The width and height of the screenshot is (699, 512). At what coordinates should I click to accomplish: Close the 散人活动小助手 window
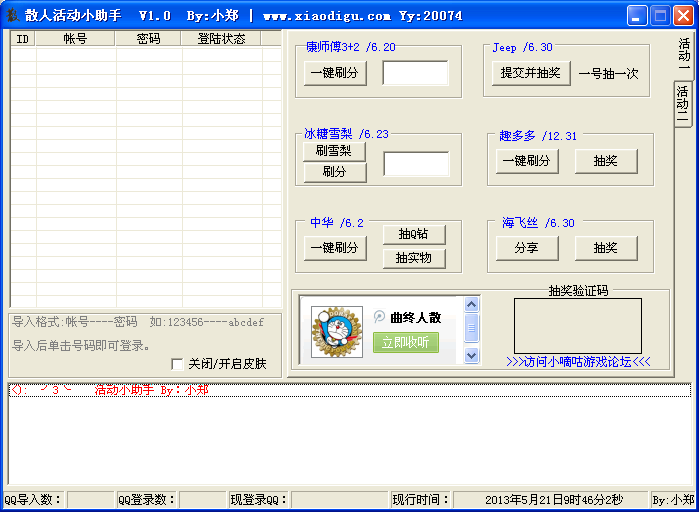683,16
